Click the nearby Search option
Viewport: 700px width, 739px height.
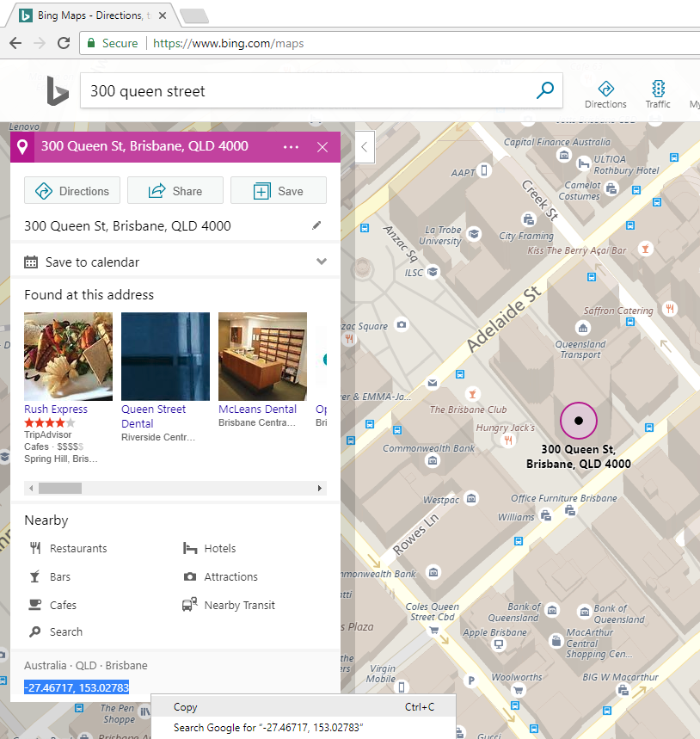tap(56, 632)
